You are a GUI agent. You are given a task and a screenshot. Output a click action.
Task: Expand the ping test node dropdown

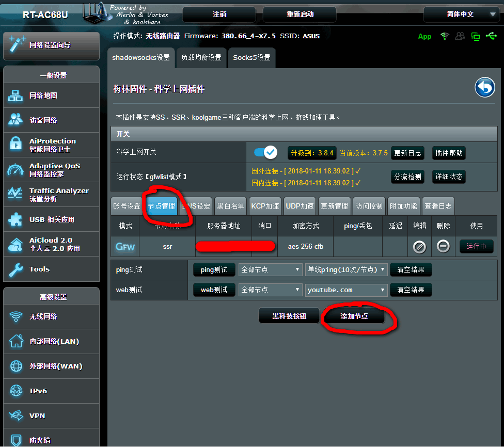click(x=271, y=269)
